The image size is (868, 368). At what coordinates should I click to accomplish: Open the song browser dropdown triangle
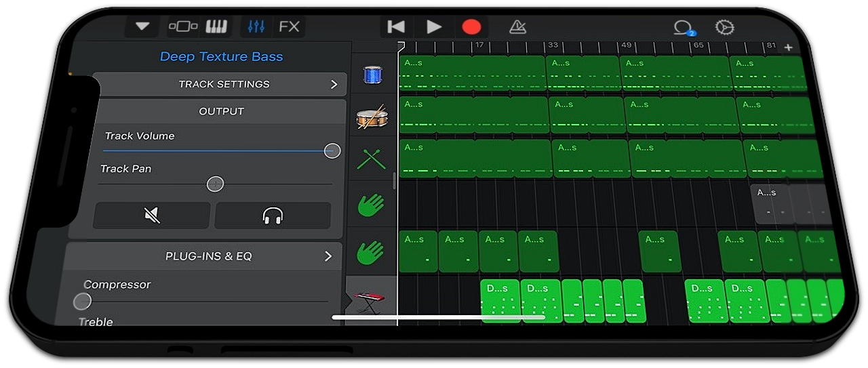142,26
